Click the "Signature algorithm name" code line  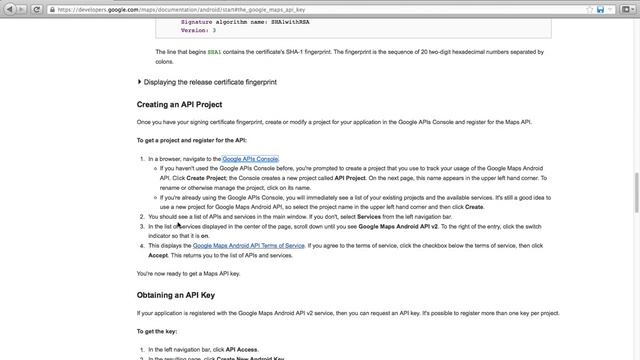click(x=245, y=22)
